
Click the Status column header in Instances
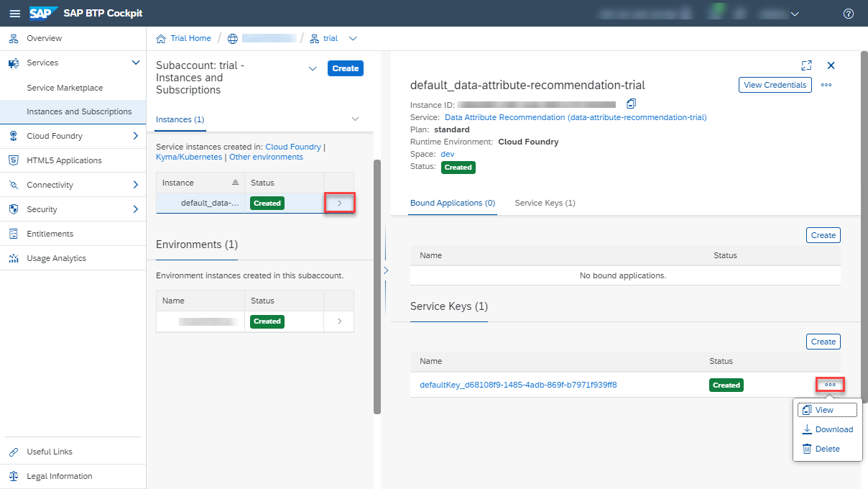[x=285, y=183]
